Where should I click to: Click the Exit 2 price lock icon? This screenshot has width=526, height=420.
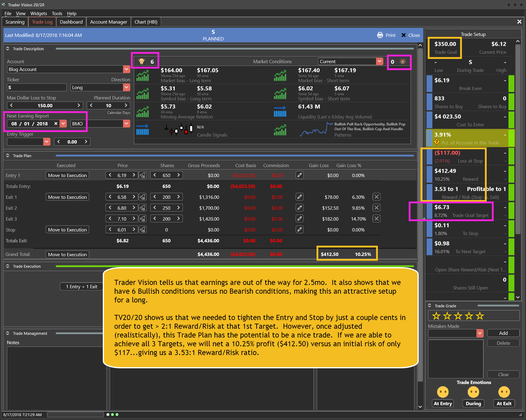(143, 208)
